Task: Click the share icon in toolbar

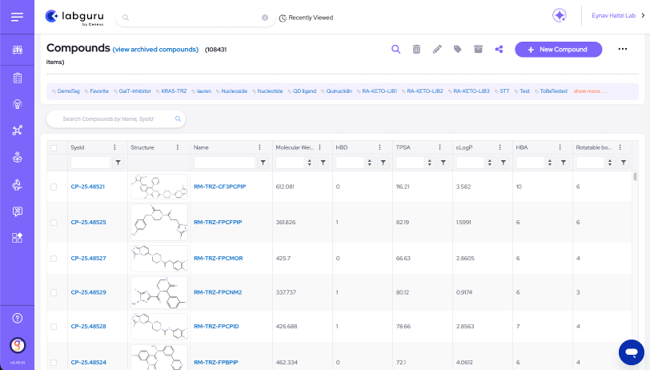Action: (499, 49)
